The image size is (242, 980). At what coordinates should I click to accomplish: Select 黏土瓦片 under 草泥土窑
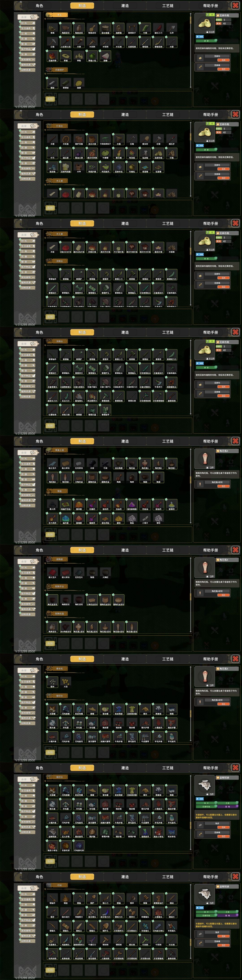pos(52,464)
